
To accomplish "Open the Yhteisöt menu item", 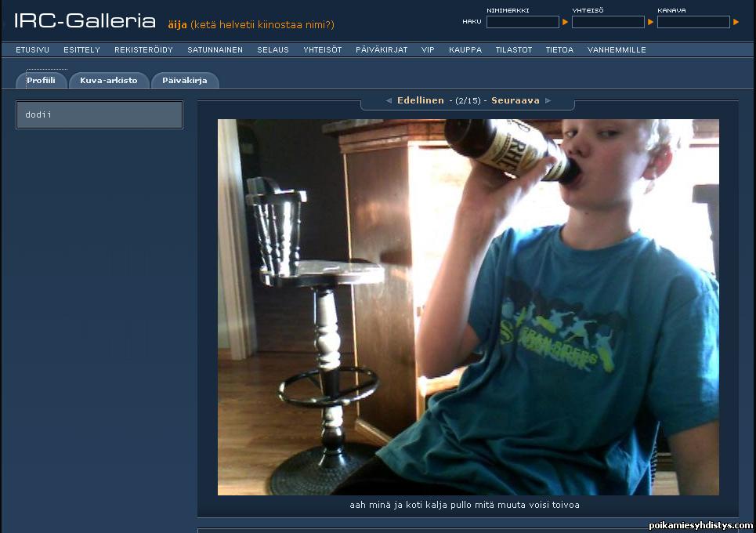I will [x=323, y=49].
